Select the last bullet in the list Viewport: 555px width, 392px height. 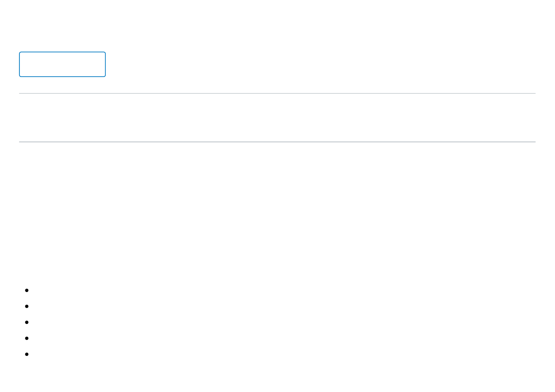click(27, 354)
